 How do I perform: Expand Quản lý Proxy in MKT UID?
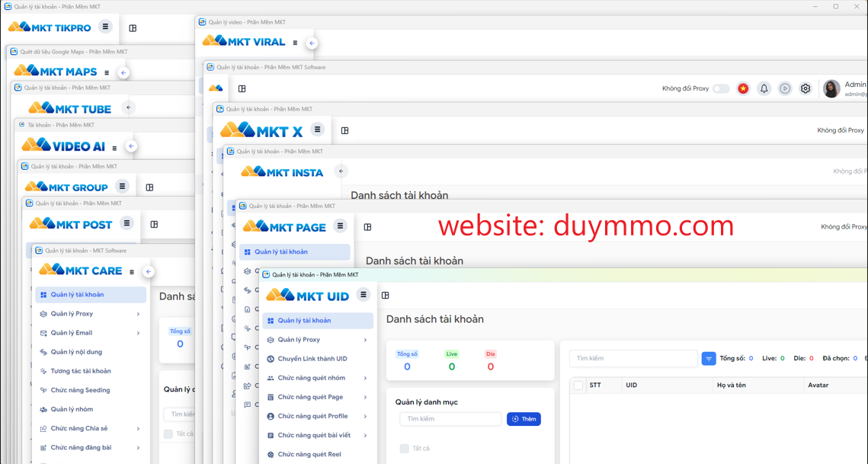[x=365, y=340]
